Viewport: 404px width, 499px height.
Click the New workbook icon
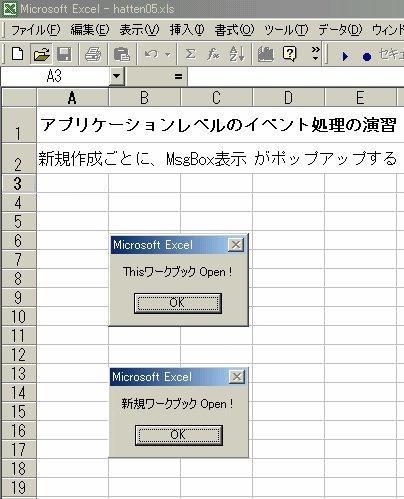(17, 54)
